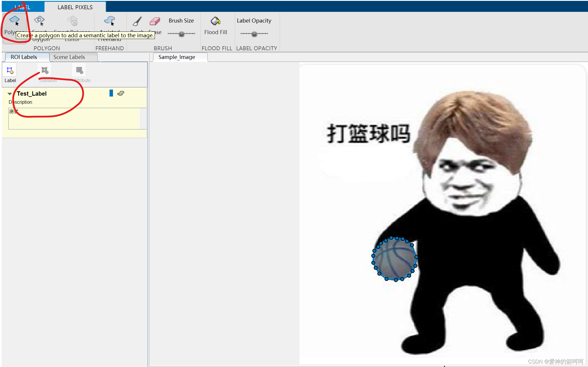Screen dimensions: 588x367
Task: Switch to the Scene Labels tab
Action: (68, 56)
